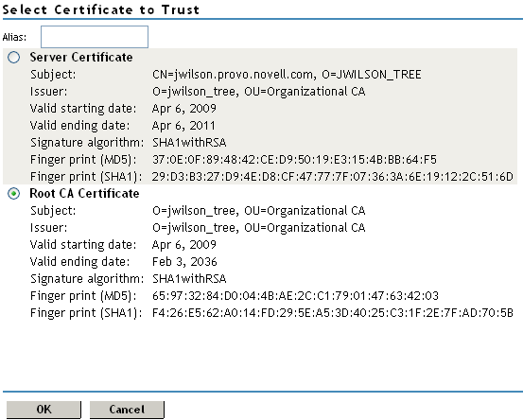Click the Server Certificate heading label

point(81,58)
